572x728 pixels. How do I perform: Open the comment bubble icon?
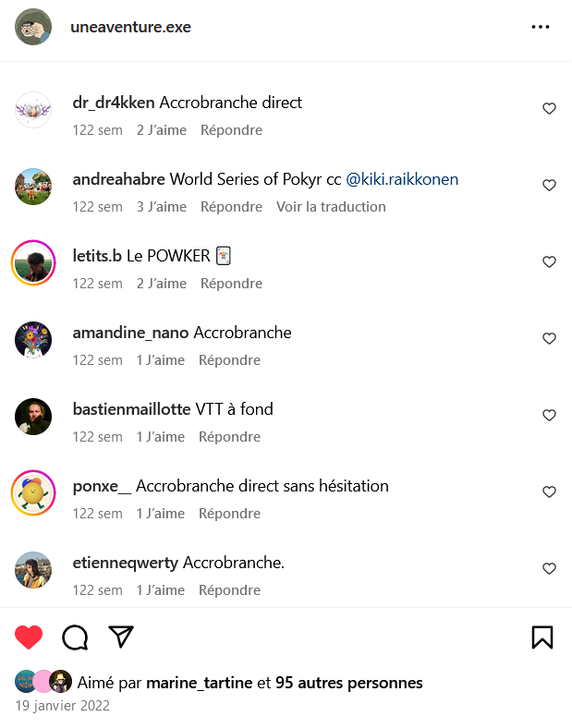[75, 637]
